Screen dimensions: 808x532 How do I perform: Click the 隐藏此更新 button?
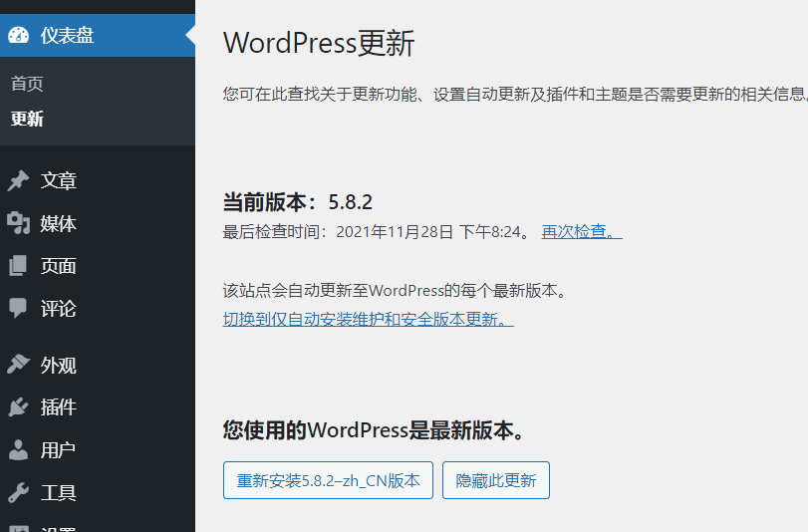pos(496,480)
